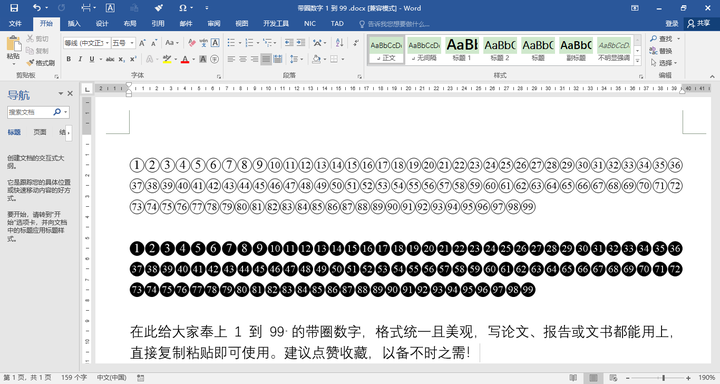Switch to Print Layout view in the status bar

[x=593, y=378]
